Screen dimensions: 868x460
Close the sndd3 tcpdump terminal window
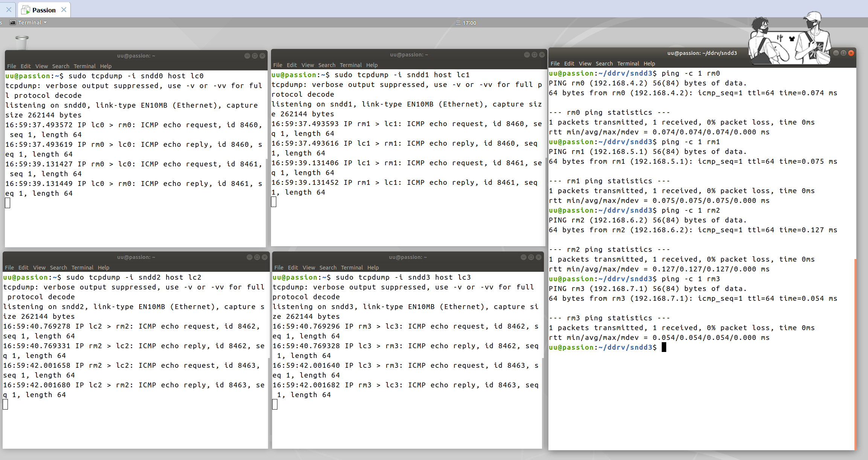click(539, 257)
